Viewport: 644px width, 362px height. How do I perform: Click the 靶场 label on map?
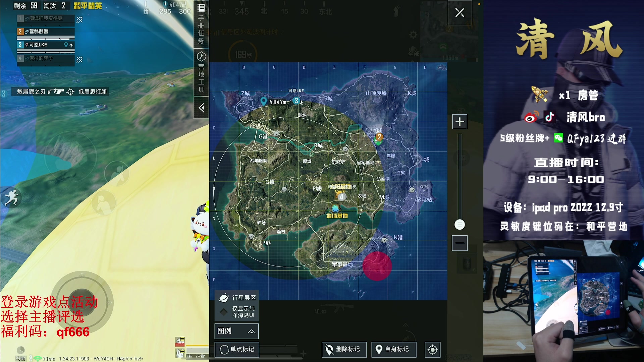(302, 115)
